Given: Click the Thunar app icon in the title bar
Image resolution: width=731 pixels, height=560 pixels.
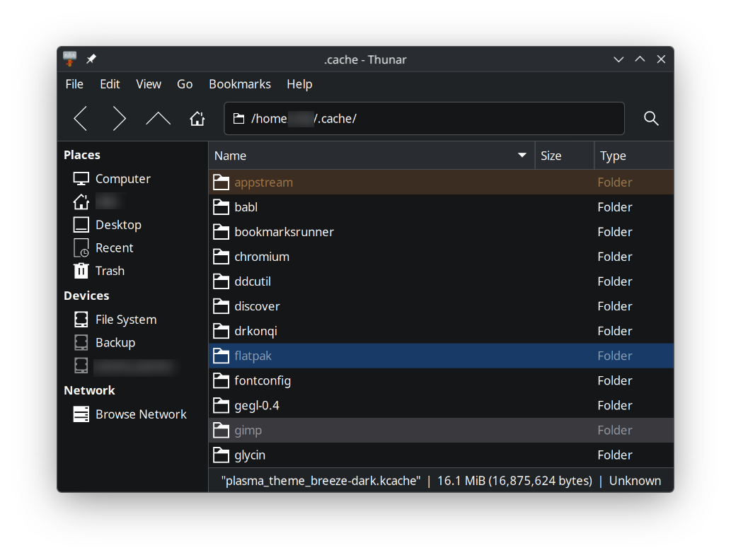Looking at the screenshot, I should [70, 59].
